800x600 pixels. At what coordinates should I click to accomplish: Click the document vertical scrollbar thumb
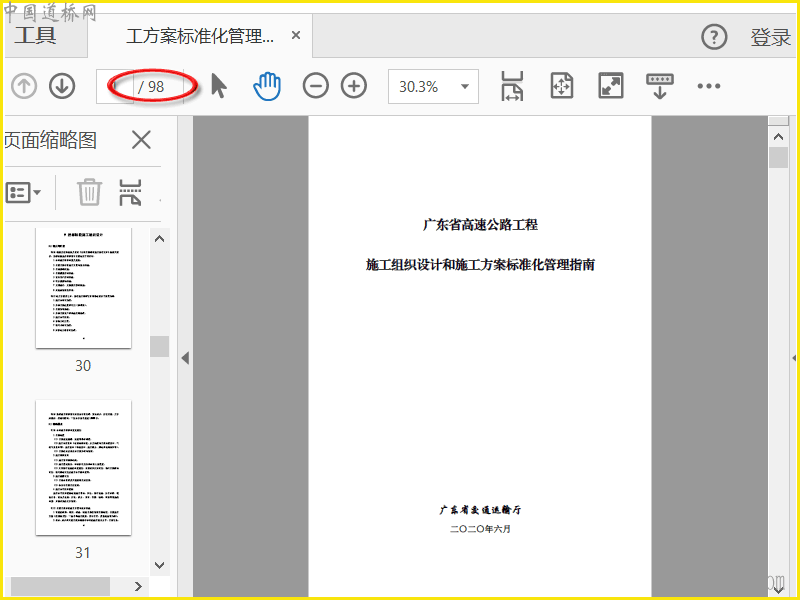778,157
